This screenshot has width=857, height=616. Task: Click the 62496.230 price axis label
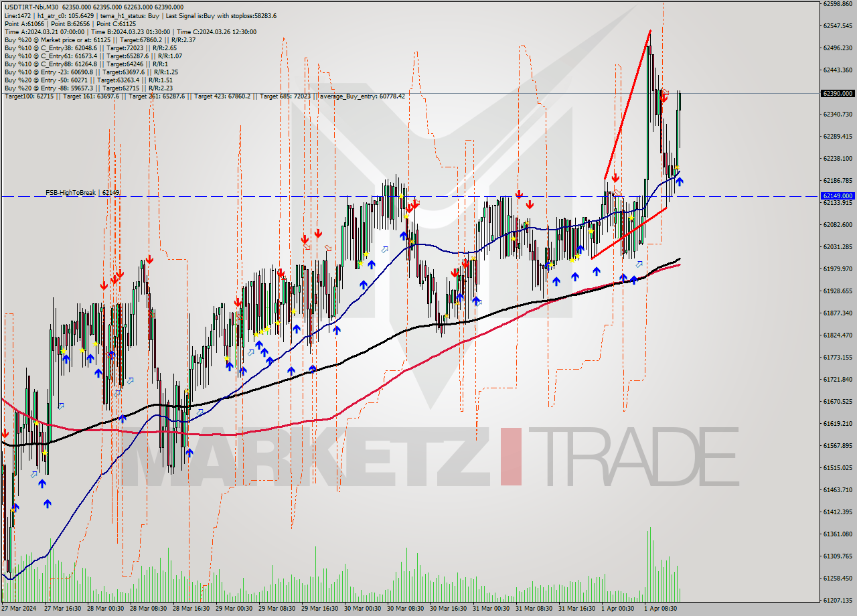coord(837,48)
